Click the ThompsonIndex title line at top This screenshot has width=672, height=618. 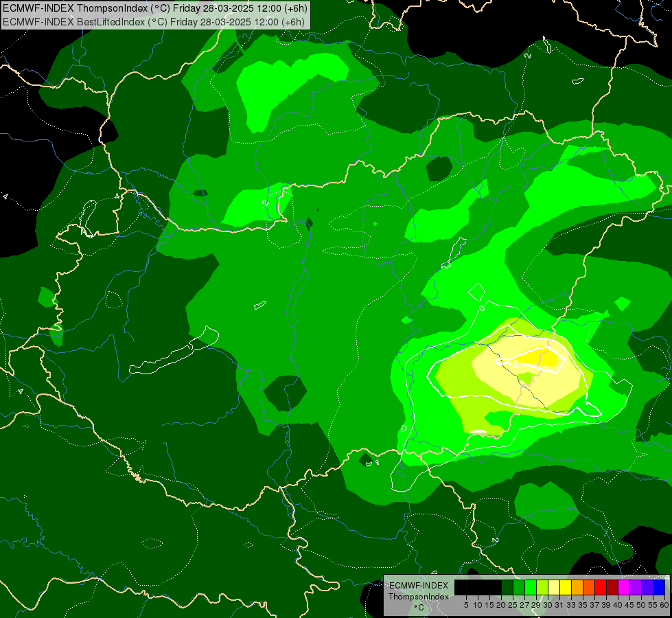pyautogui.click(x=155, y=8)
